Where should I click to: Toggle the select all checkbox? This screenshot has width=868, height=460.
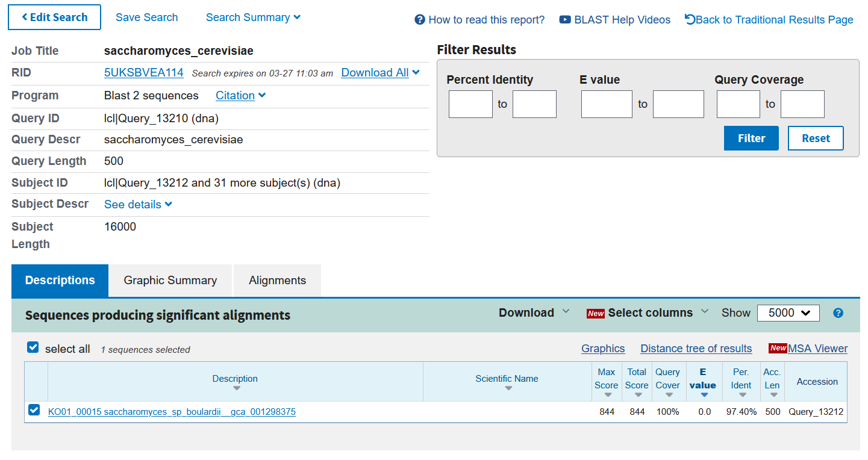point(33,348)
